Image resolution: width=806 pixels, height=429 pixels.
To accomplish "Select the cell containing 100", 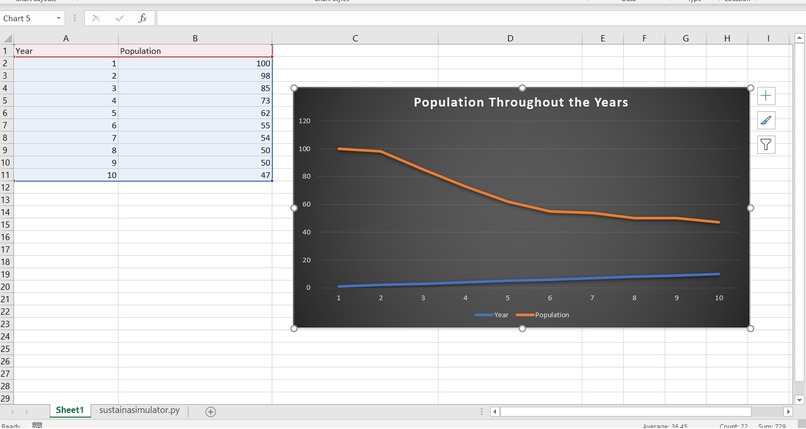I will click(195, 63).
